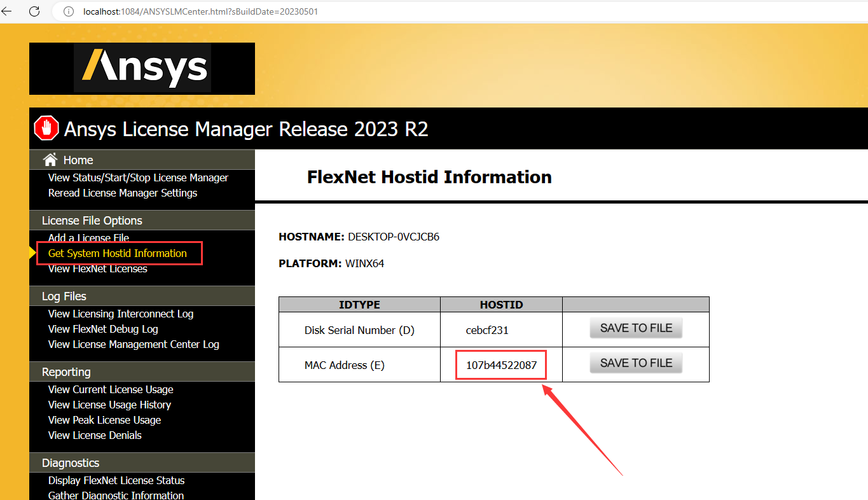Open View License Denials
The image size is (868, 500).
tap(95, 435)
